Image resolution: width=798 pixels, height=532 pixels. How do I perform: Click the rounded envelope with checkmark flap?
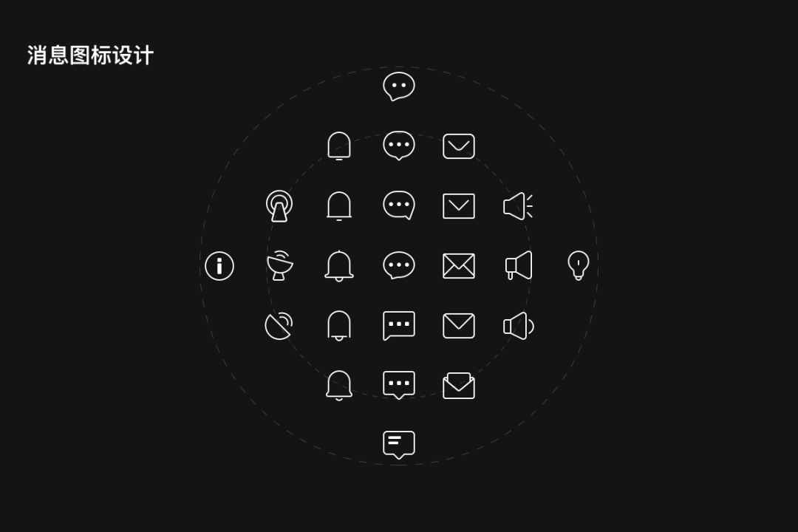459,146
